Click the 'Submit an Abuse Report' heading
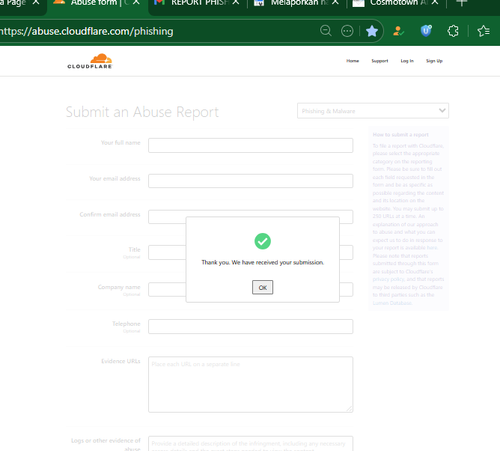Screen dimensions: 500x451 point(142,112)
